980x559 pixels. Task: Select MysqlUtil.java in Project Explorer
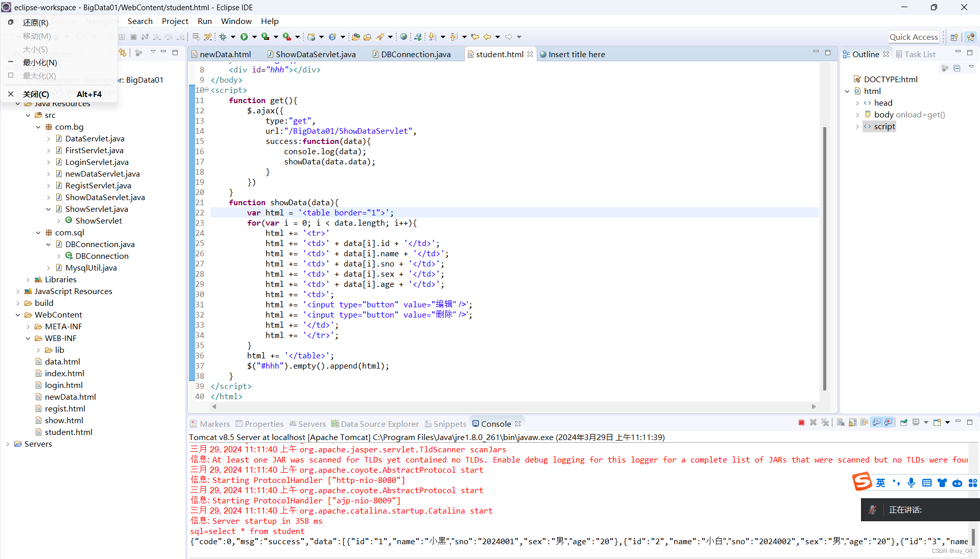tap(91, 268)
